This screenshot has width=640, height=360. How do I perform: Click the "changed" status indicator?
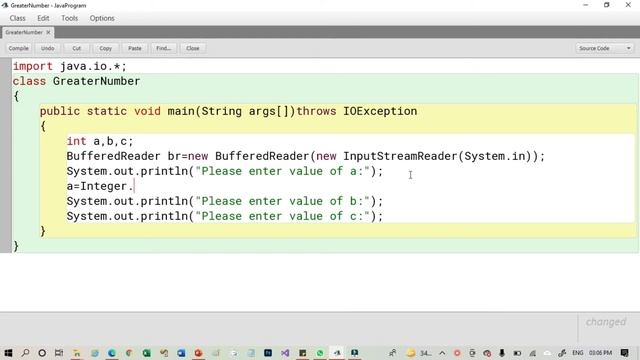[x=606, y=322]
